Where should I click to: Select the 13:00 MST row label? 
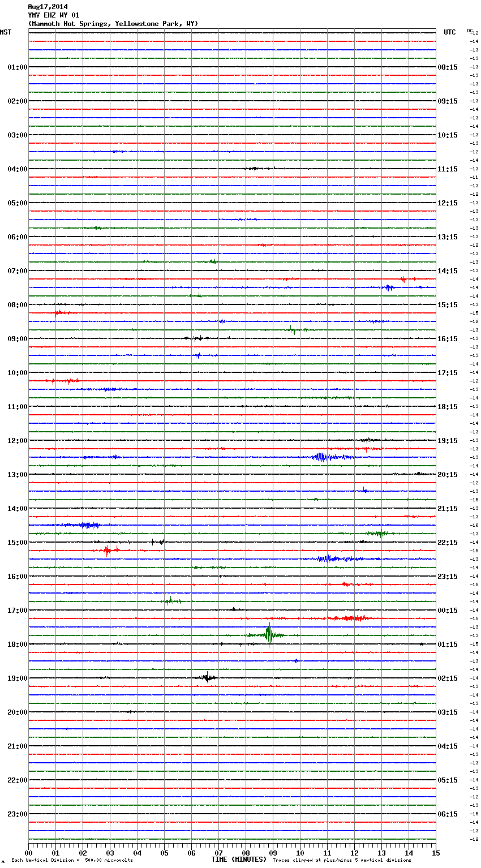18,475
